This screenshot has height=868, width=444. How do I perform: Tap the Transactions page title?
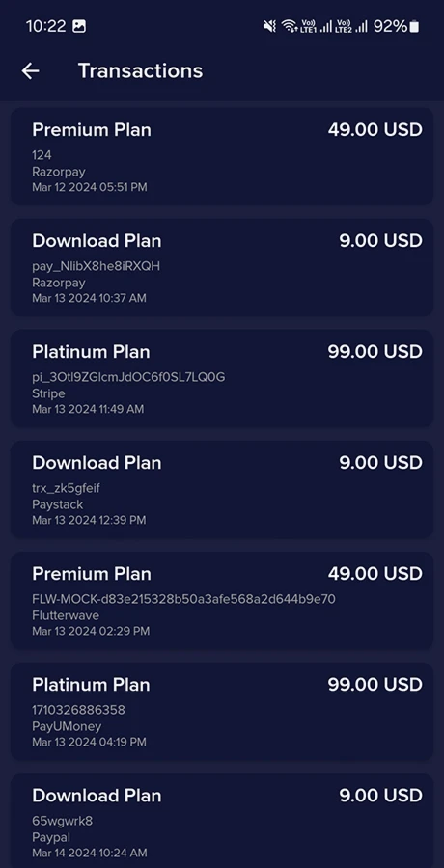point(140,70)
